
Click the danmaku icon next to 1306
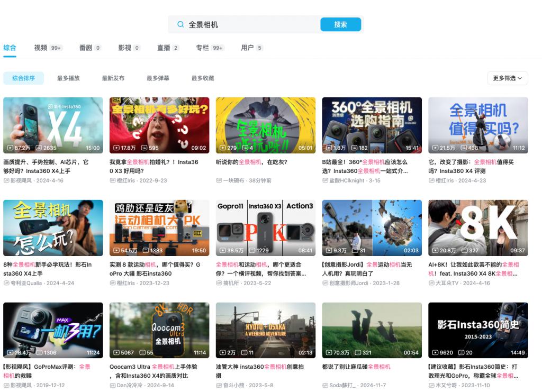(x=39, y=353)
